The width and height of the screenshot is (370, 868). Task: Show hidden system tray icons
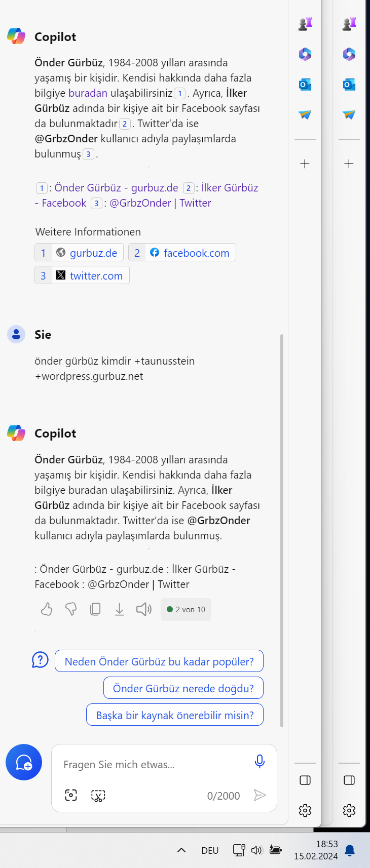tap(181, 850)
